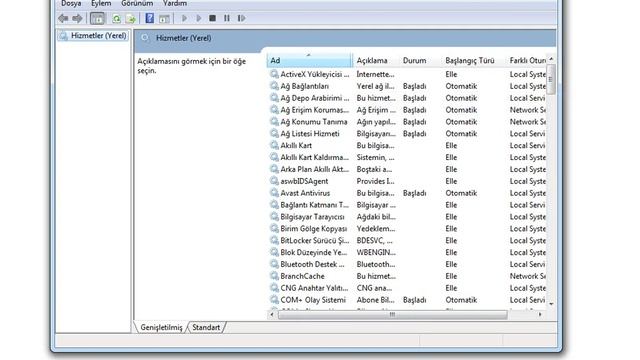Screen dimensions: 640x360
Task: Click the vertical scrollbar up arrow
Action: click(x=551, y=59)
